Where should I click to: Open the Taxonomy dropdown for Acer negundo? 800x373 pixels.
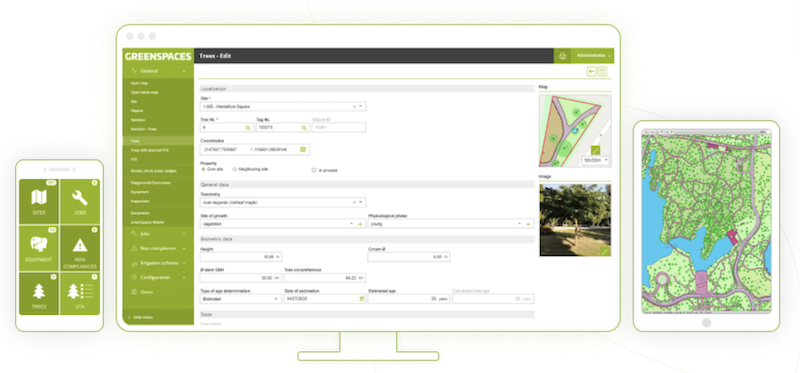tap(283, 203)
